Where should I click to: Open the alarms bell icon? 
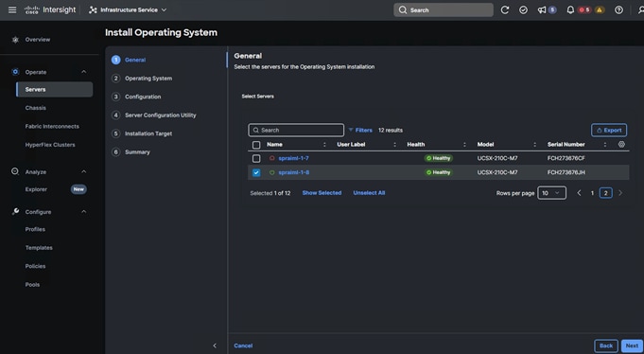[x=570, y=10]
